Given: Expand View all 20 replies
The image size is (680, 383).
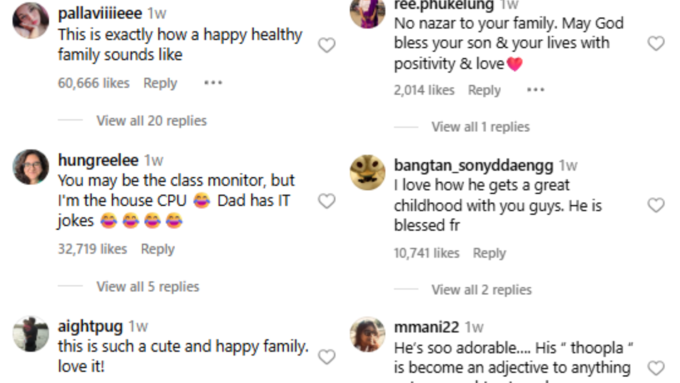Looking at the screenshot, I should (x=151, y=121).
